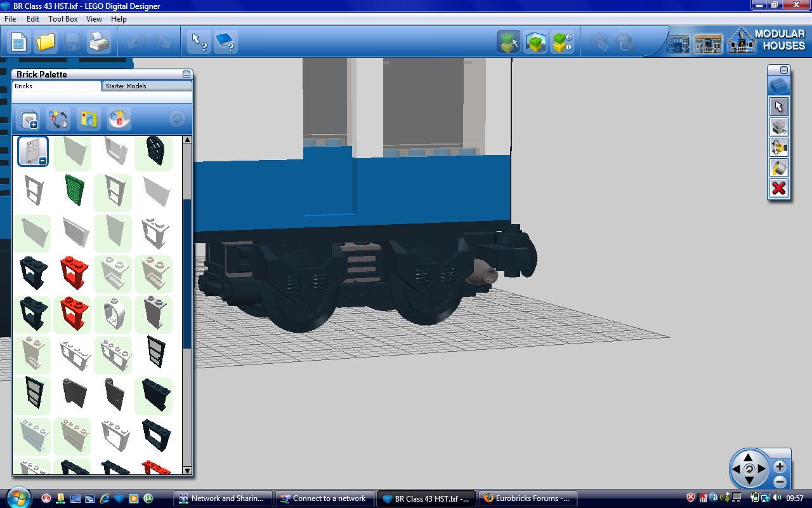Image resolution: width=812 pixels, height=508 pixels.
Task: Click the New document icon
Action: pyautogui.click(x=18, y=41)
